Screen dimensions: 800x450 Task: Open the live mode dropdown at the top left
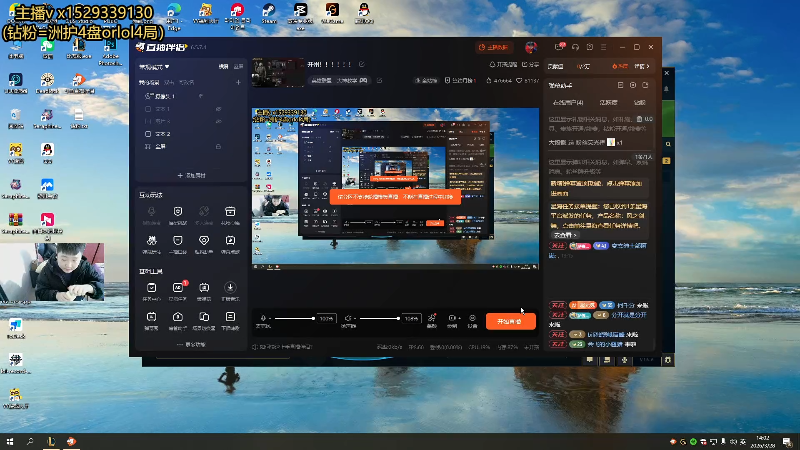click(x=154, y=66)
